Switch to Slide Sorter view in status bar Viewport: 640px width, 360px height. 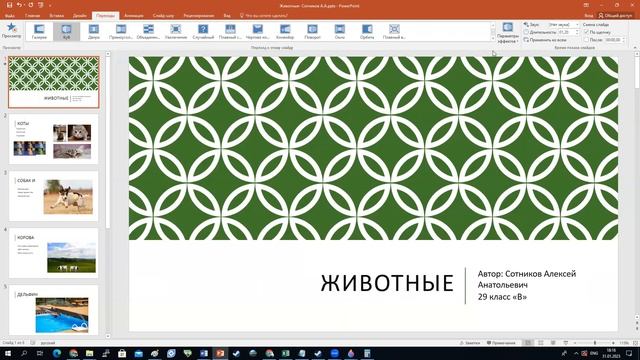pos(540,343)
